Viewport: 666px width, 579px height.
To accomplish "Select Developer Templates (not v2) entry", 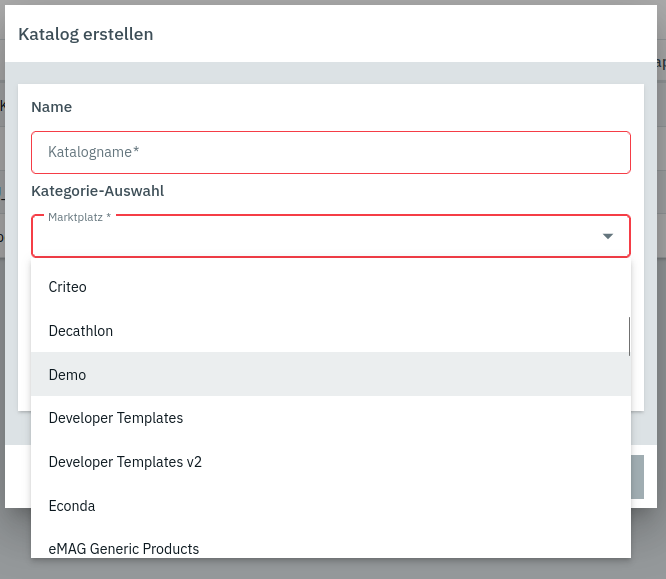I will point(116,418).
